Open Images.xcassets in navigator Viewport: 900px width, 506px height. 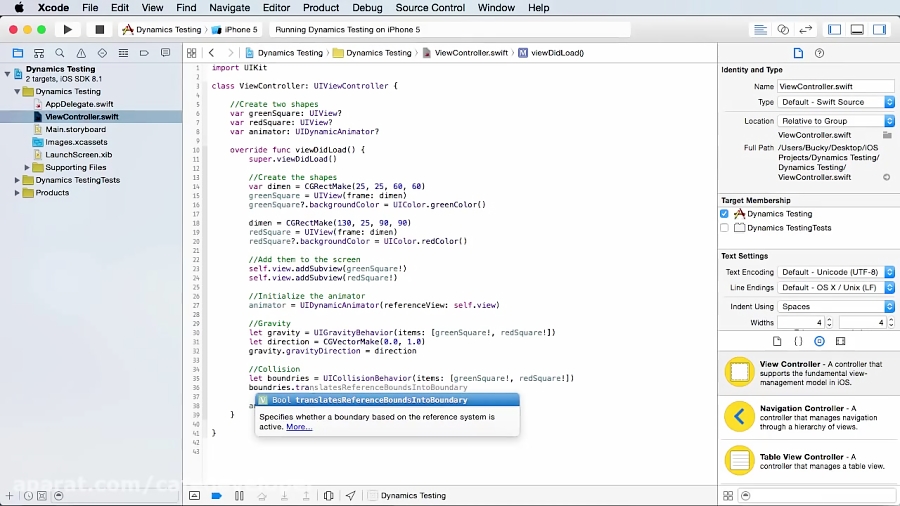(x=76, y=142)
